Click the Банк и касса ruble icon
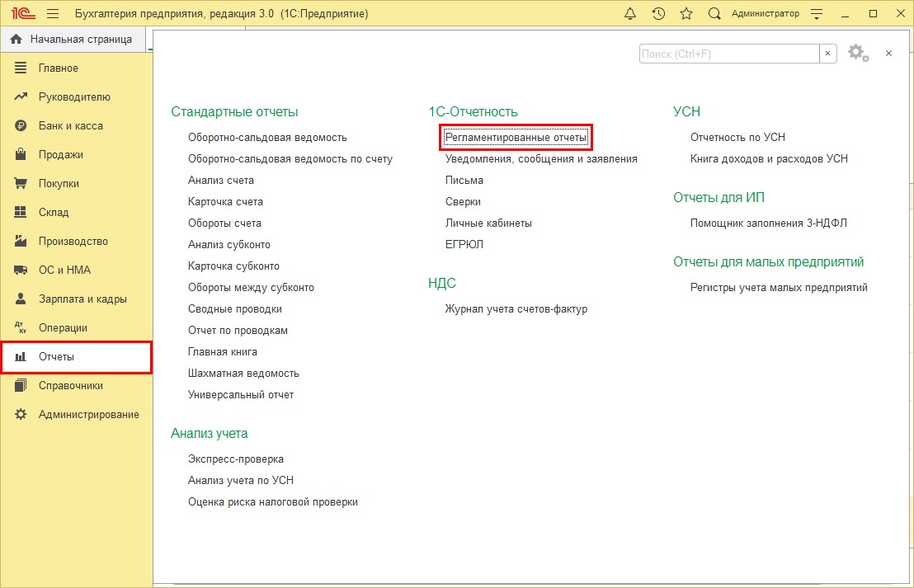The image size is (914, 588). pyautogui.click(x=21, y=125)
